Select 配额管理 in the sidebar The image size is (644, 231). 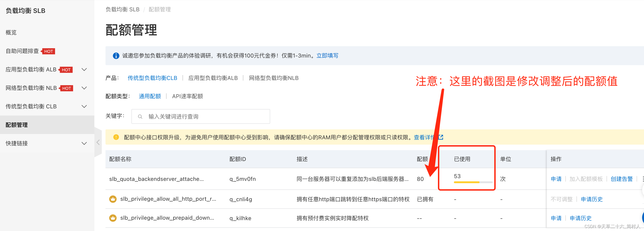pos(47,125)
